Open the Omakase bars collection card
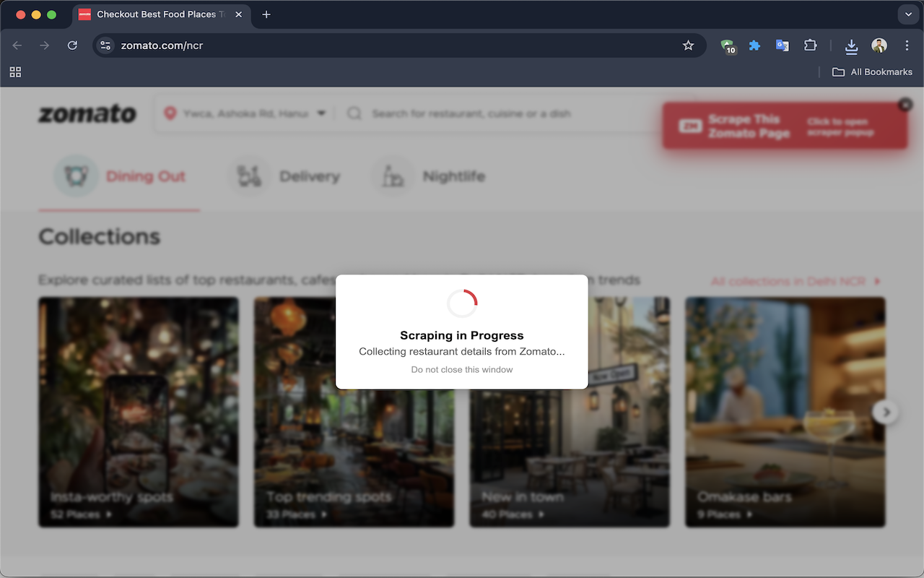 click(x=785, y=412)
